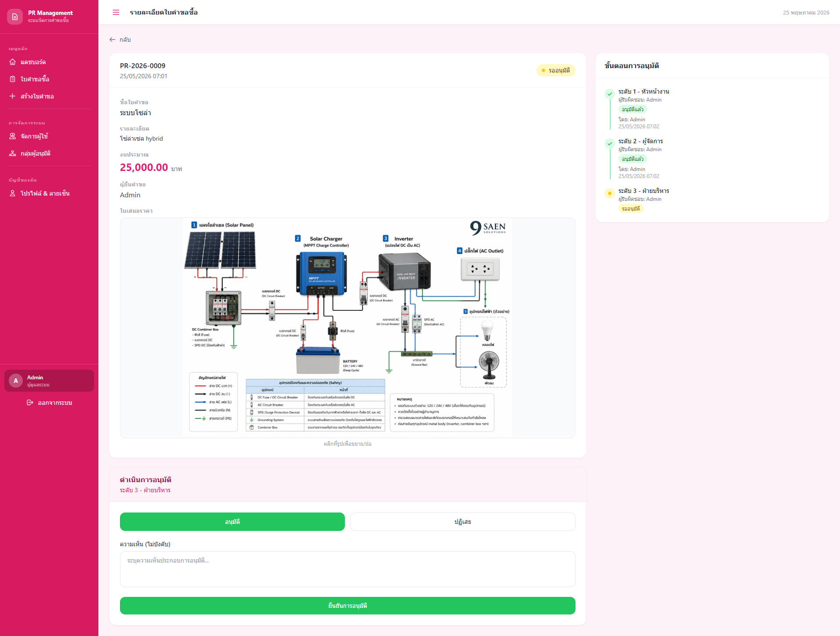Open กลุ่มผู้อนุมัติ group icon
The width and height of the screenshot is (840, 636).
(13, 153)
